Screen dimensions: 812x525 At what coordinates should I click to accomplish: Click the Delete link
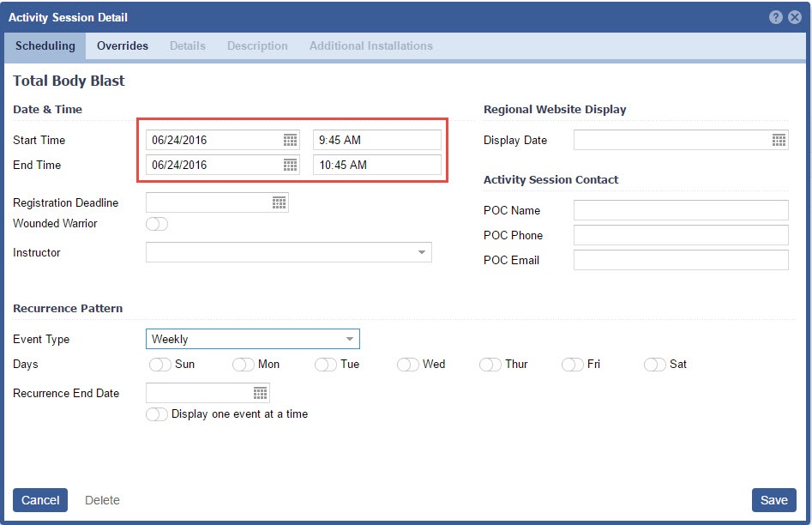click(102, 500)
